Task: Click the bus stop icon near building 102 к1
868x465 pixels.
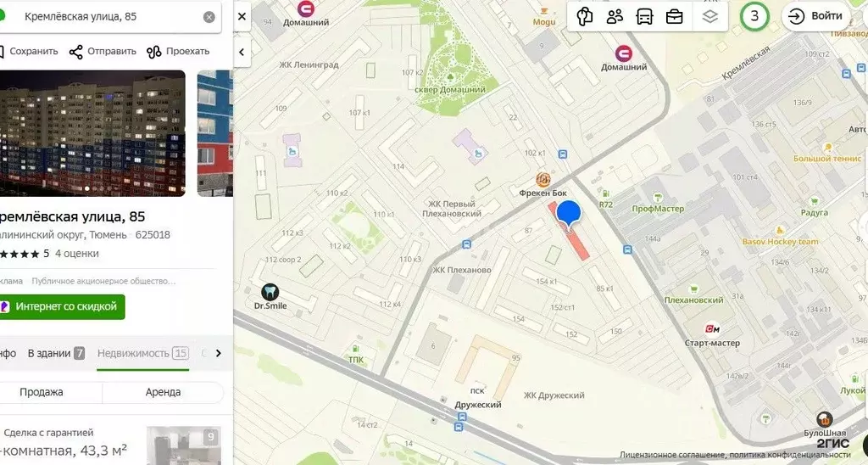Action: click(563, 154)
